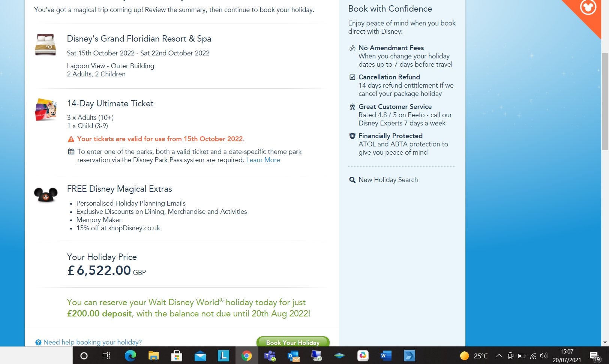The image size is (609, 364).
Task: Click the scrollbar down arrow
Action: [605, 342]
